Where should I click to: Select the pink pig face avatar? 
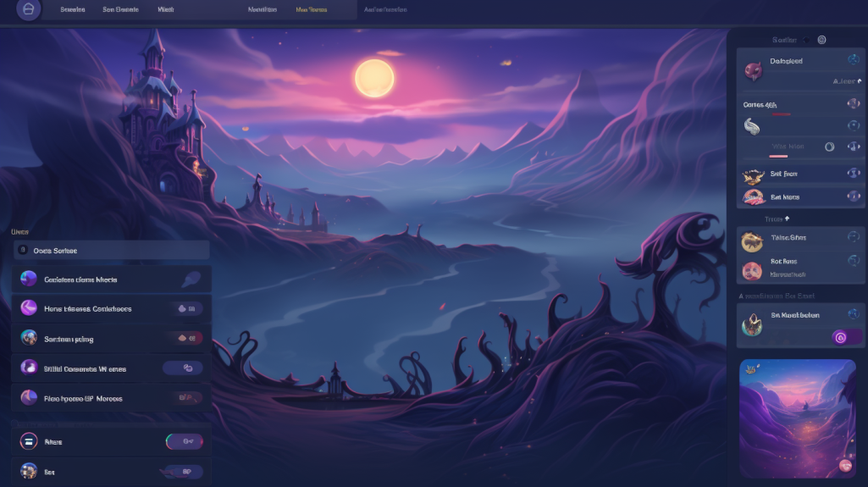[x=752, y=271]
